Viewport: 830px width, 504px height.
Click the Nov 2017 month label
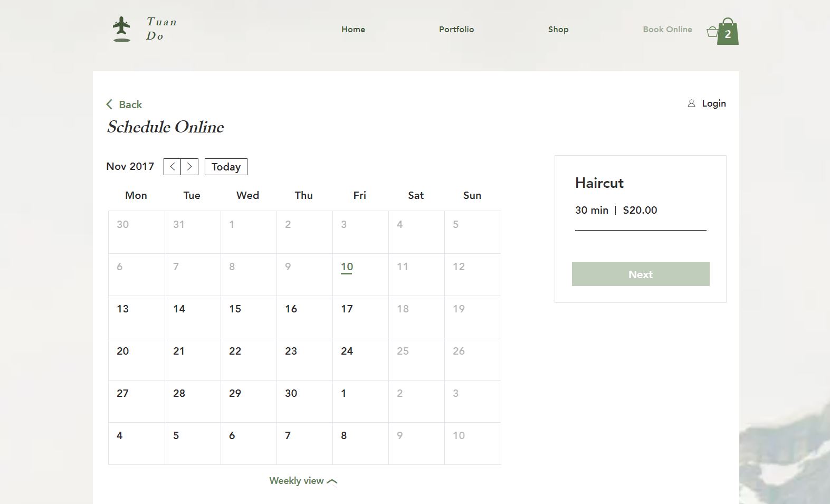pyautogui.click(x=130, y=166)
